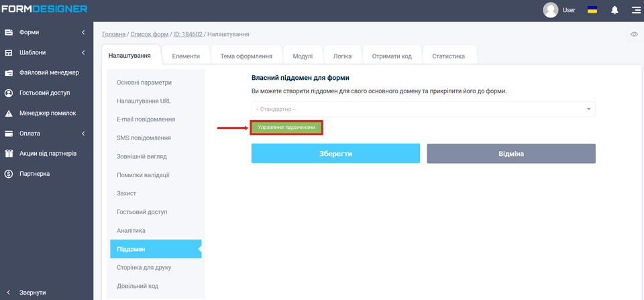Click the green Управління піддоменами button

pyautogui.click(x=286, y=127)
